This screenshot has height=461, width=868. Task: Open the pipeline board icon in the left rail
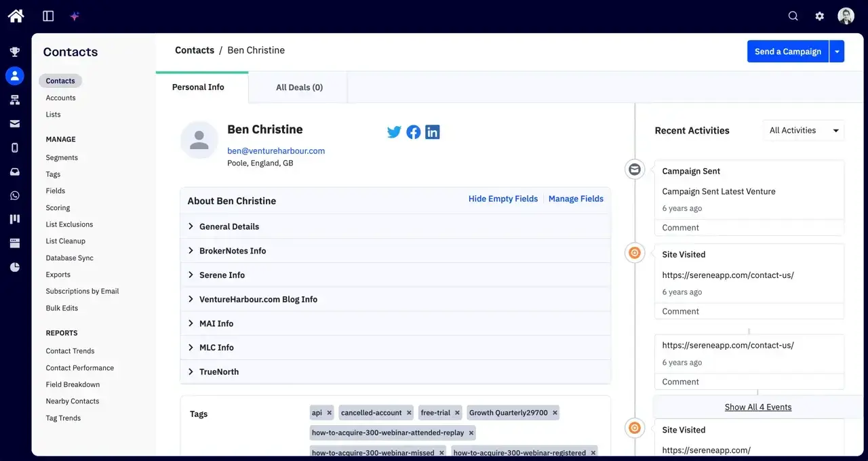15,219
